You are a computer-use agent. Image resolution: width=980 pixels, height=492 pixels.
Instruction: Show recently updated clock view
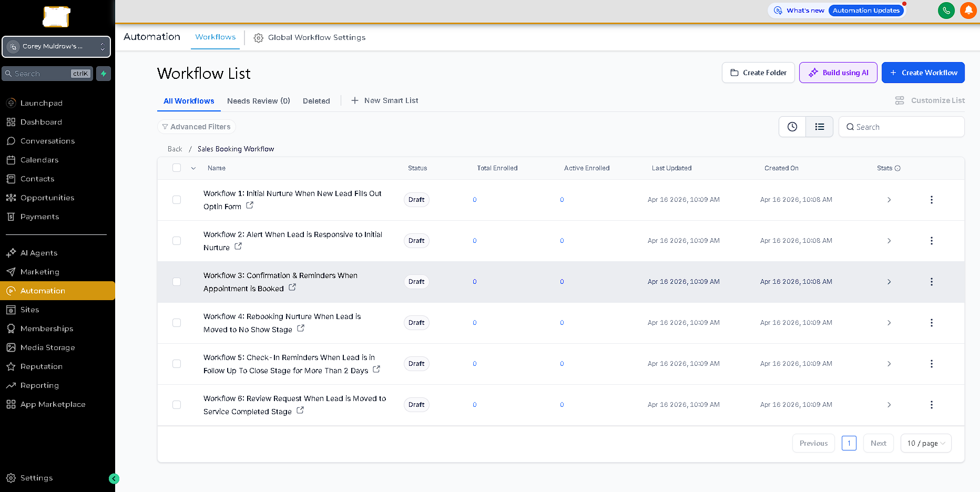(792, 127)
